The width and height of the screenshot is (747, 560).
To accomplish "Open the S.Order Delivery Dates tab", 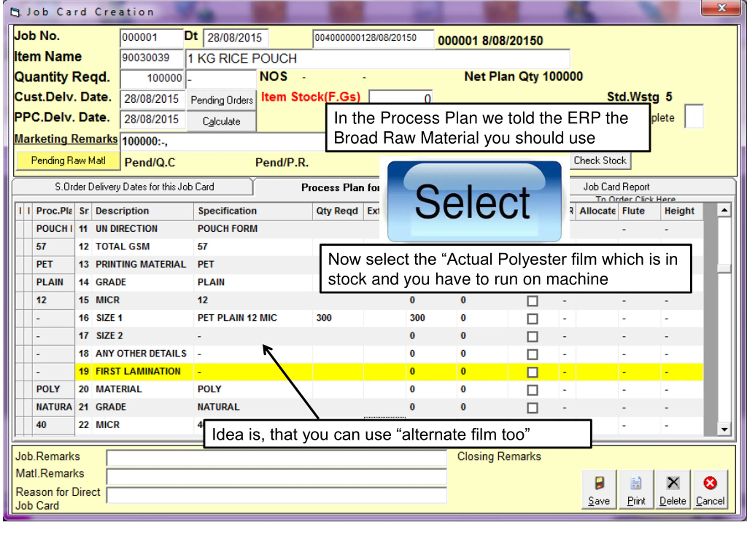I will point(132,187).
